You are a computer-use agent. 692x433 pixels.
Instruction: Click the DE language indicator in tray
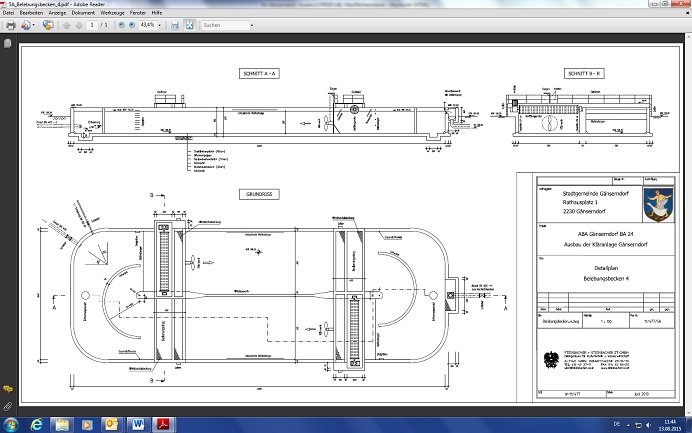click(x=617, y=425)
